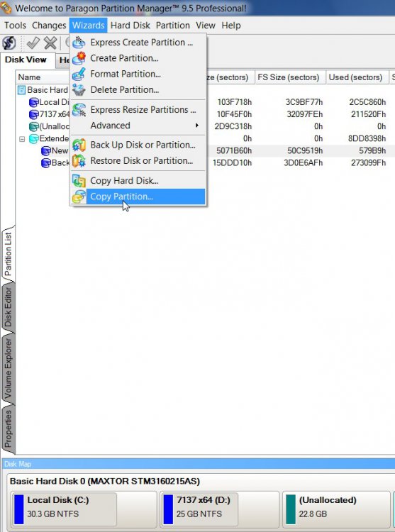
Task: Click the Delete Partition trash icon
Action: pos(79,90)
